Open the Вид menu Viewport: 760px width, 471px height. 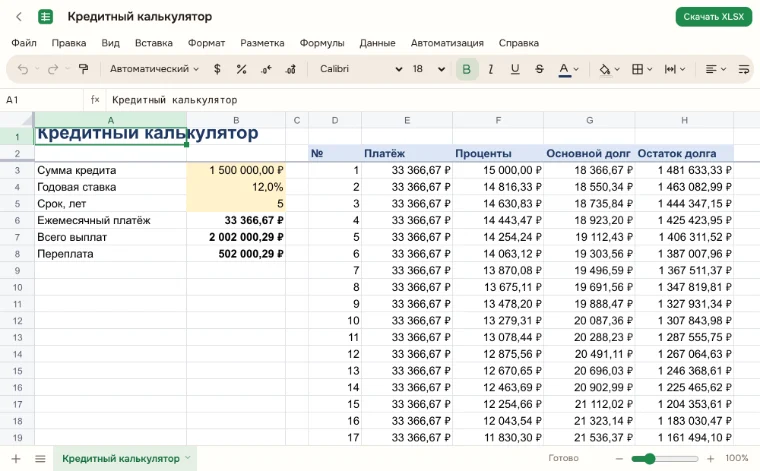coord(111,43)
